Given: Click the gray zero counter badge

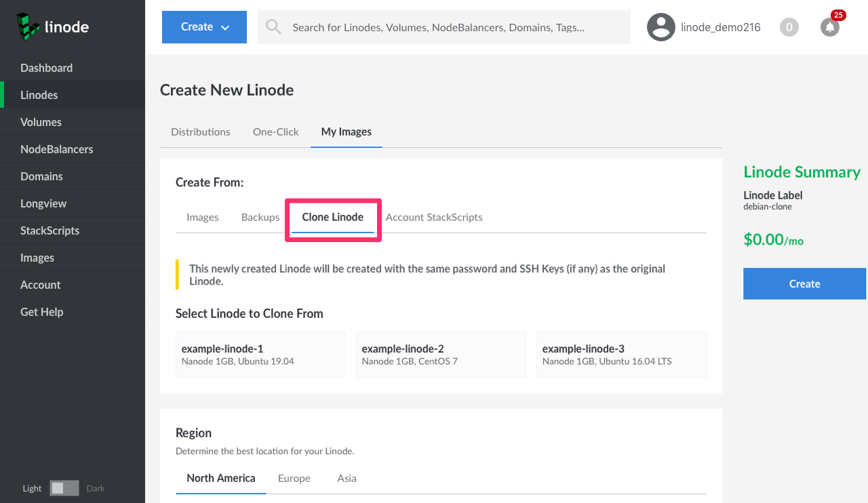Looking at the screenshot, I should [x=789, y=27].
